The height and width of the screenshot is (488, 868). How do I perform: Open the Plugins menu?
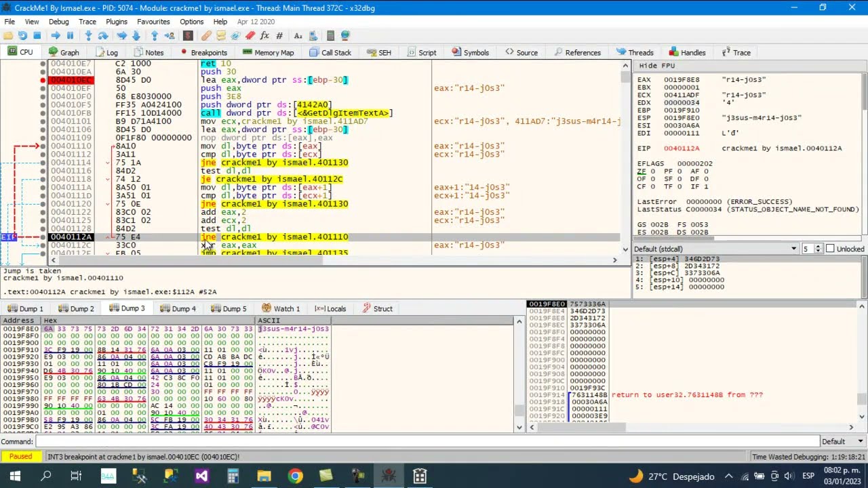pos(117,22)
